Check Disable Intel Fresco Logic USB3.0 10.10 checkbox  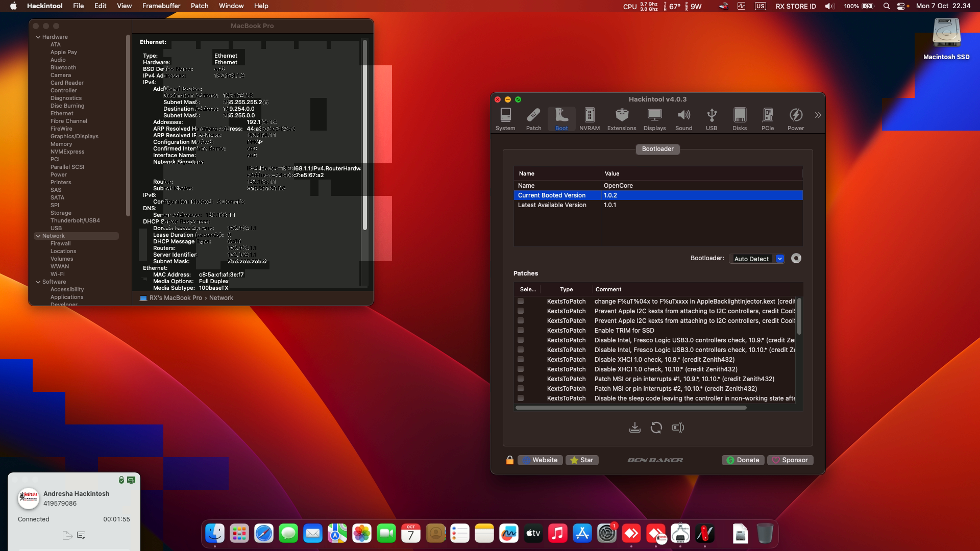pos(521,350)
